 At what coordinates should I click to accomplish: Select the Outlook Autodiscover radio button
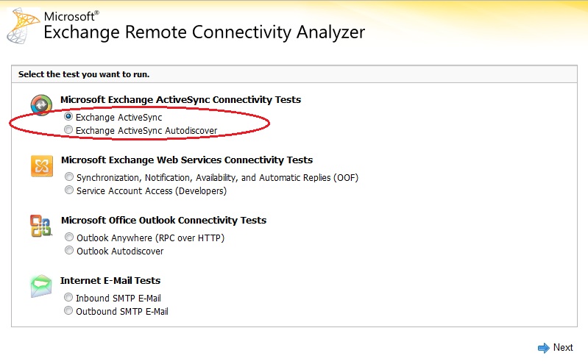click(69, 250)
